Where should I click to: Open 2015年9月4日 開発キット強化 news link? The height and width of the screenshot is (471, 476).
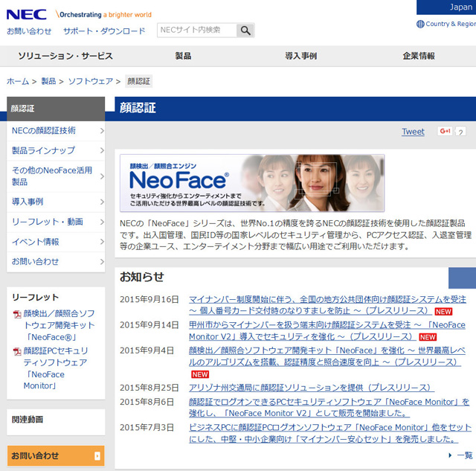coord(327,356)
